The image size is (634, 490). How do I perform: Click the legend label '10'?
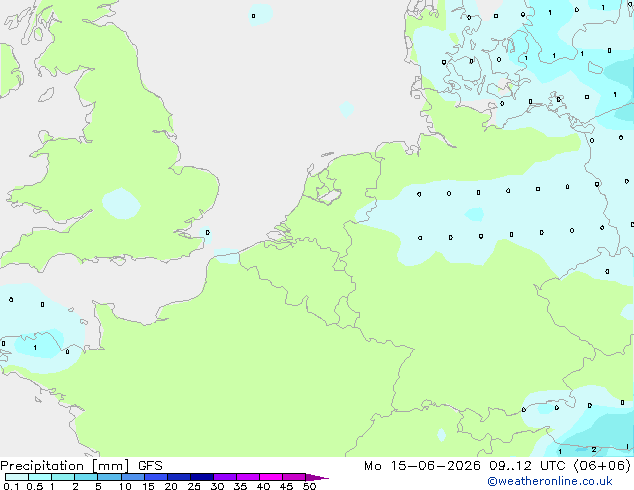click(x=125, y=486)
